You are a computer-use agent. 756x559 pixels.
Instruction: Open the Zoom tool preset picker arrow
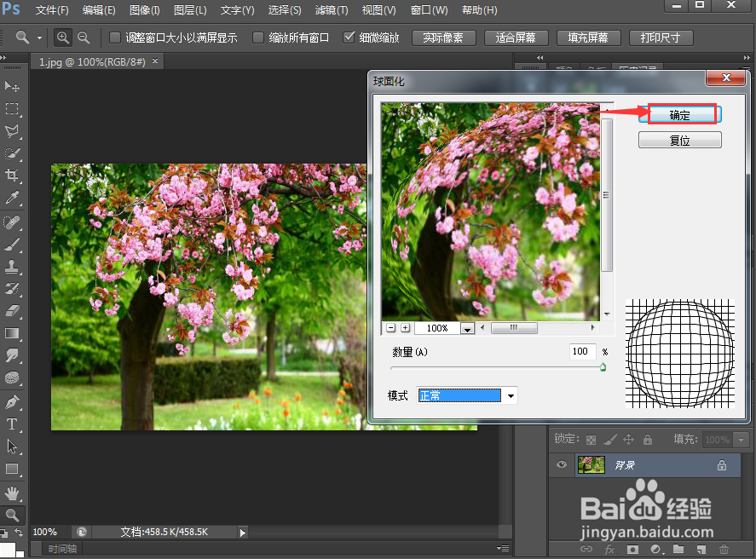[x=39, y=37]
